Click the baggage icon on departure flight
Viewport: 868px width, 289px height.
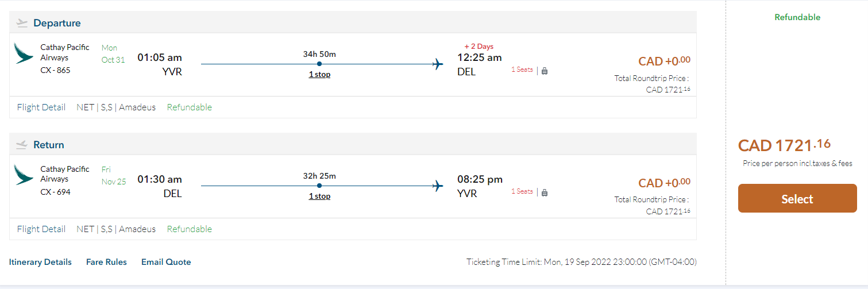tap(545, 71)
